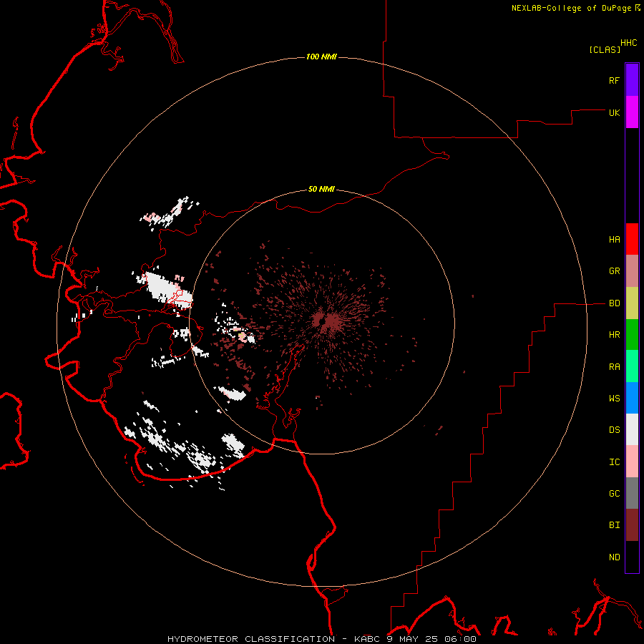The width and height of the screenshot is (644, 644).
Task: Select the BD yellow legend block
Action: (632, 303)
